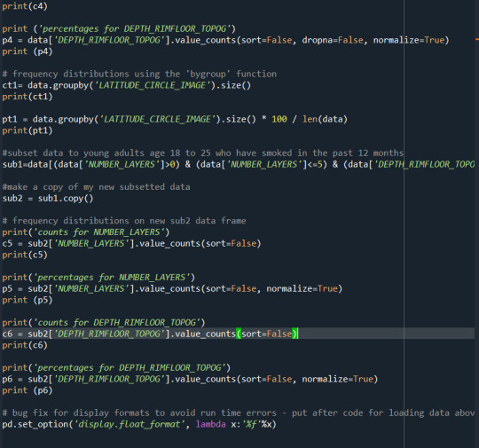Place cursor on the print(c6) line

coord(25,345)
